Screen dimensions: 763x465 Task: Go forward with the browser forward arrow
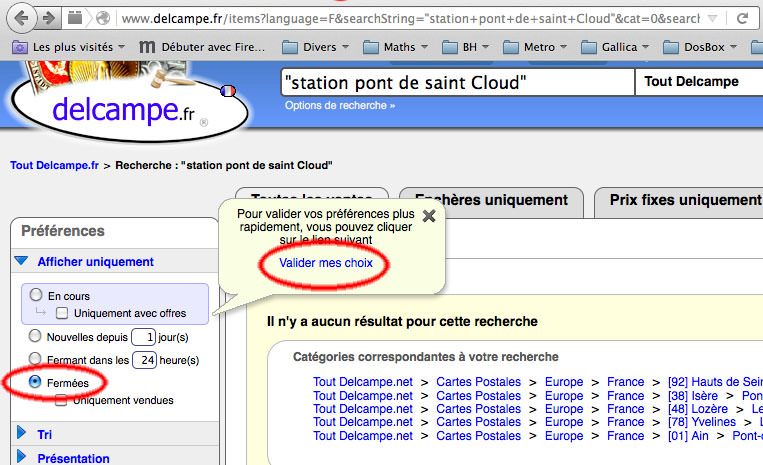pyautogui.click(x=49, y=18)
